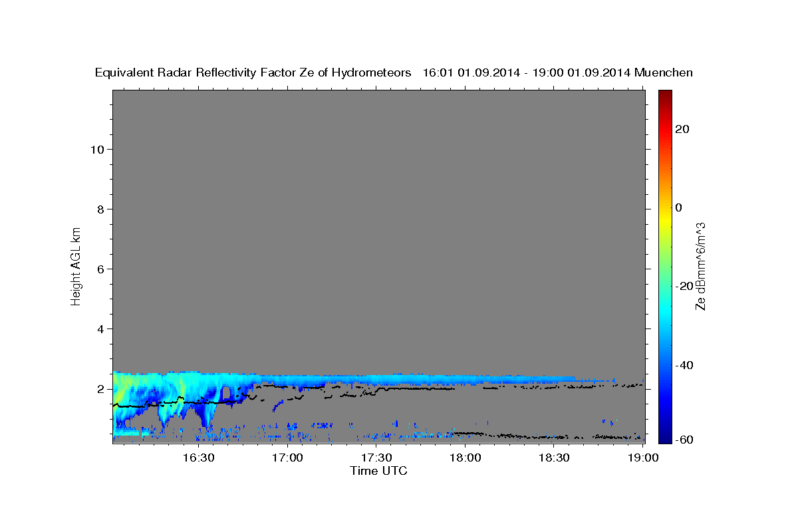The image size is (798, 532).
Task: Select the 17:00 time tick label
Action: [288, 458]
